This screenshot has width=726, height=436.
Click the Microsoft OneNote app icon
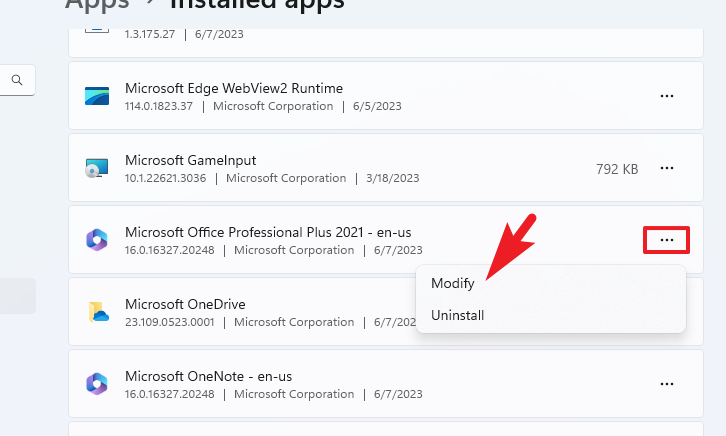97,384
